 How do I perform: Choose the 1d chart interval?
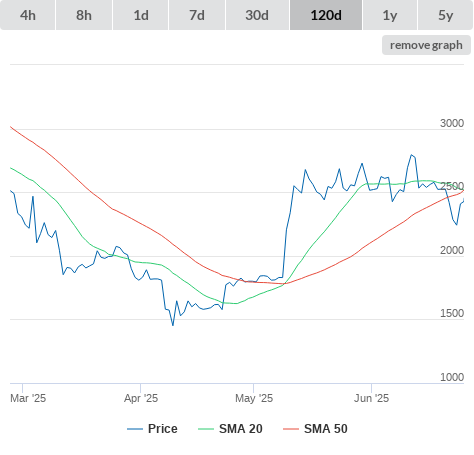(141, 15)
